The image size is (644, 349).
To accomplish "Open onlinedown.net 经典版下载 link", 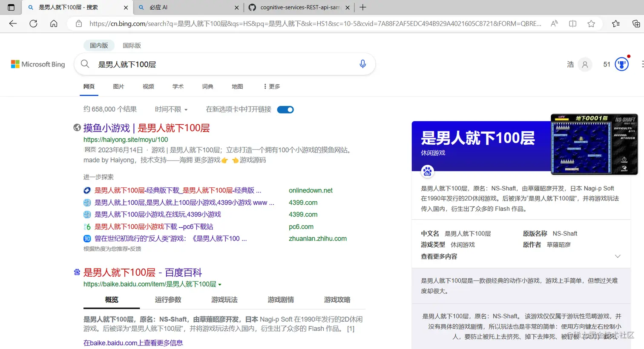I will coord(178,191).
